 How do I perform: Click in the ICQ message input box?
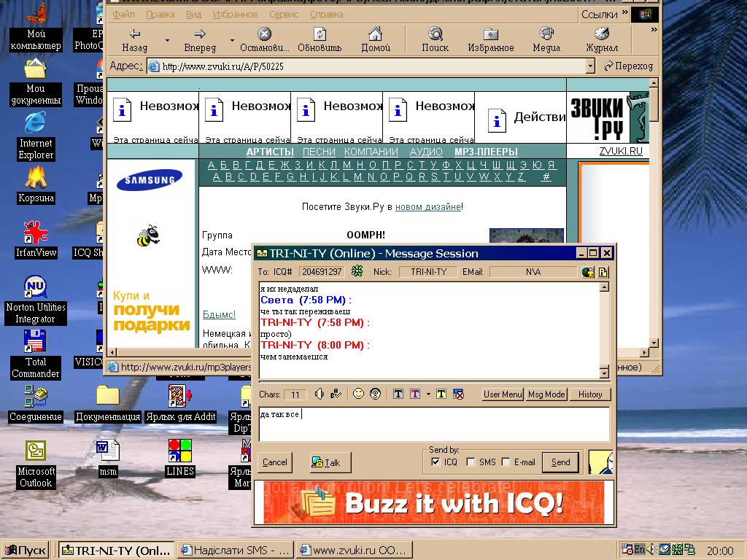pyautogui.click(x=434, y=424)
